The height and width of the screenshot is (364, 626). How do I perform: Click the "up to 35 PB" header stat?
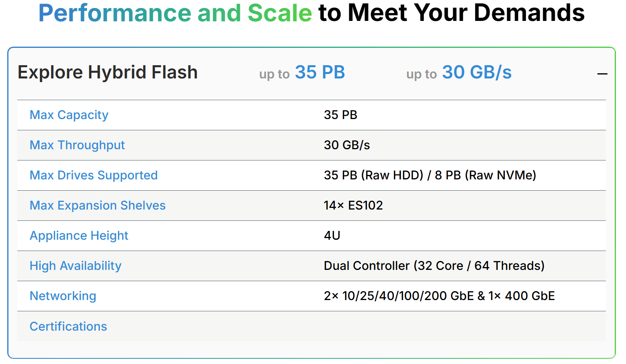coord(302,73)
